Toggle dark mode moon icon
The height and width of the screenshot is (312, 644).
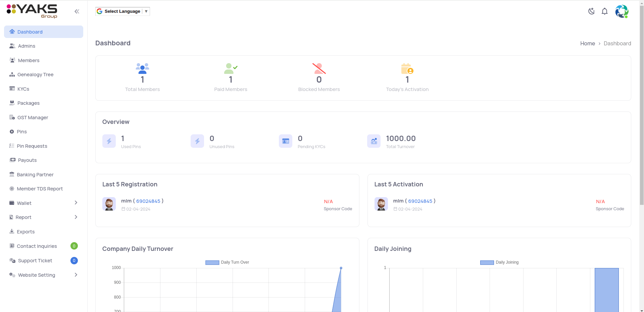(592, 11)
